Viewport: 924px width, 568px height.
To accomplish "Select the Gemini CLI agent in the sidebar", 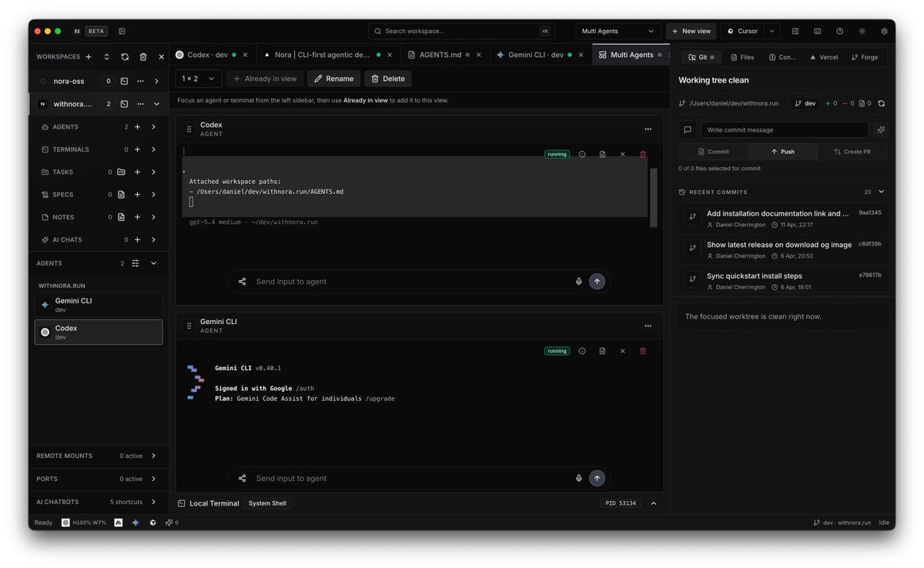I will tap(99, 305).
